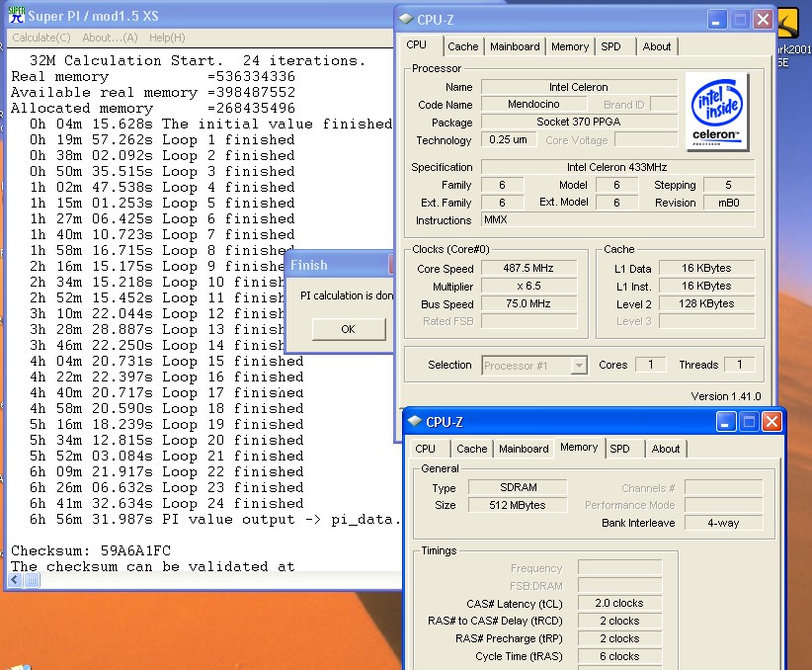Click the Package field Socket 370 PPGA
Image resolution: width=812 pixels, height=670 pixels.
click(579, 122)
